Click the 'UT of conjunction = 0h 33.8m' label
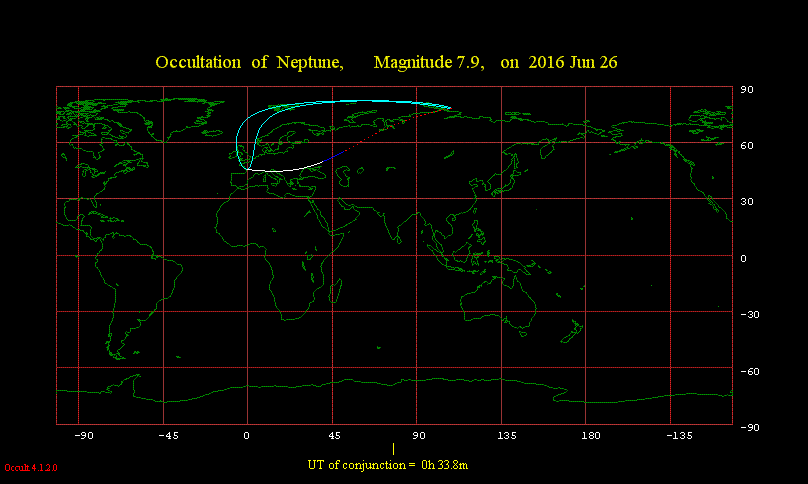 pos(388,465)
